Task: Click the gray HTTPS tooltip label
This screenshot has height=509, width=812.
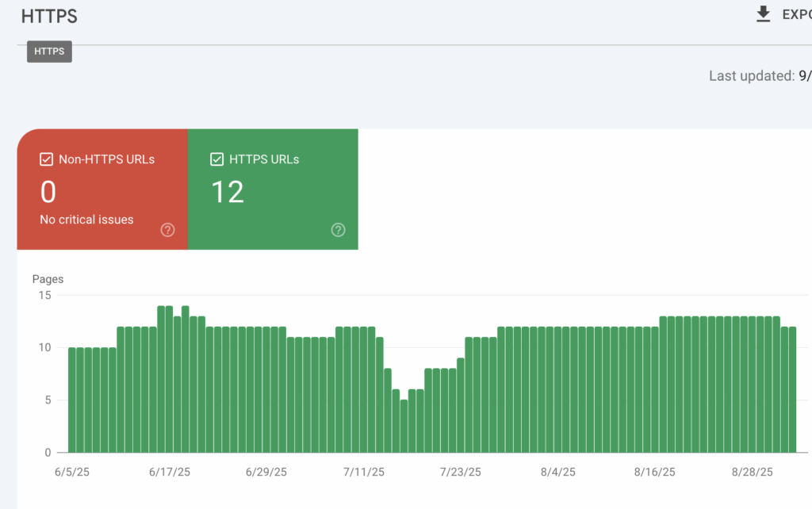Action: coord(49,52)
